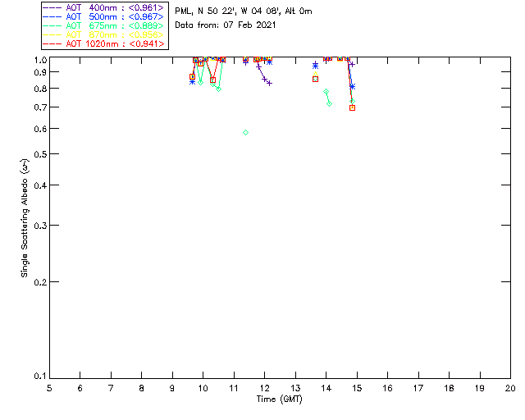Screen dimensions: 525x420
Task: Click the x-axis tick label 18
Action: click(450, 388)
